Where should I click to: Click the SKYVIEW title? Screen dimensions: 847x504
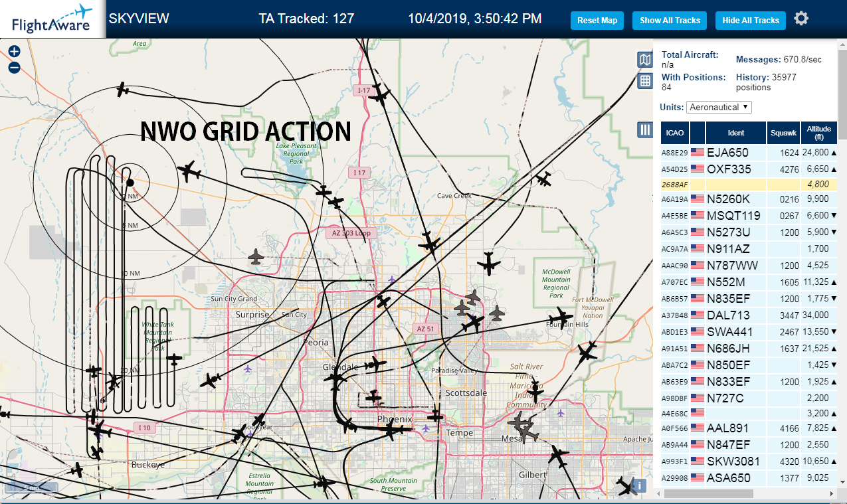pos(139,19)
